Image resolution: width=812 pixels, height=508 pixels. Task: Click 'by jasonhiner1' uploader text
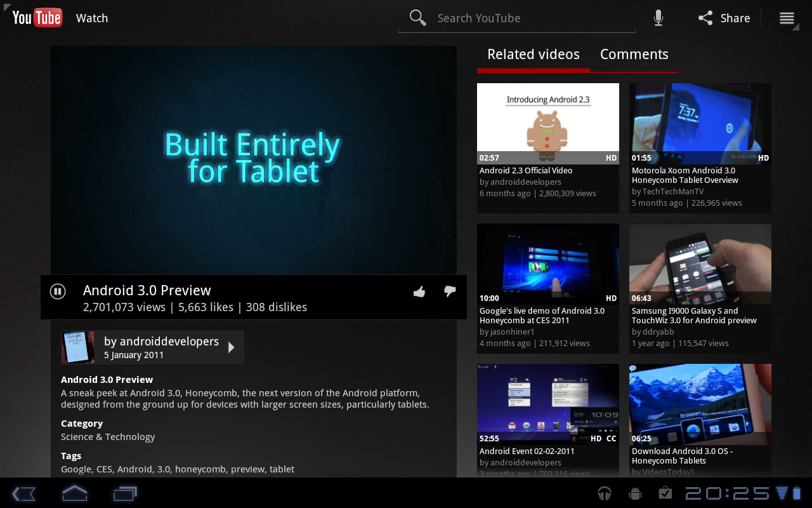tap(507, 331)
